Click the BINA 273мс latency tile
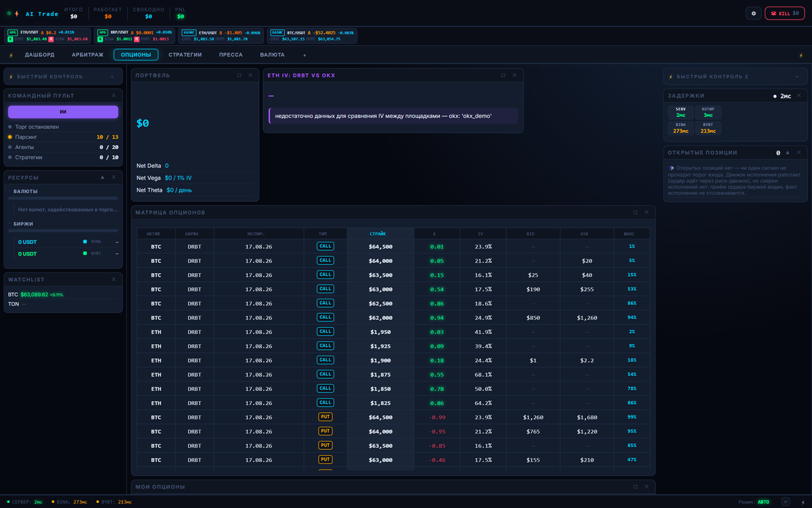 pos(680,128)
